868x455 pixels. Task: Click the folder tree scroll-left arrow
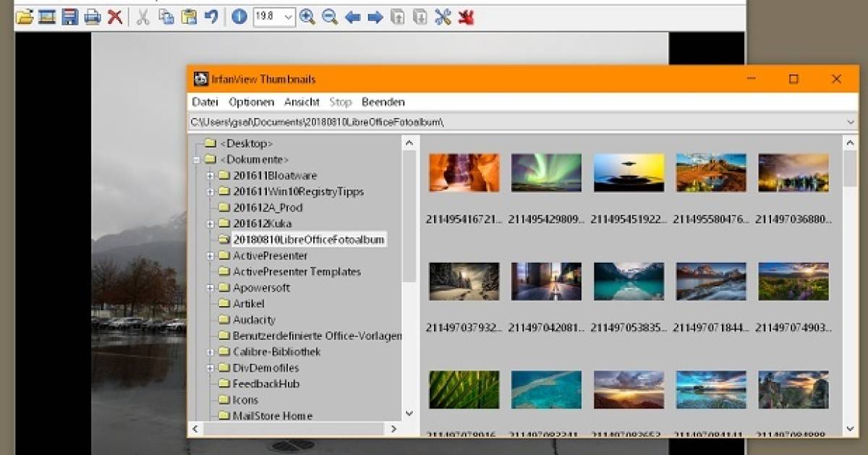point(196,429)
